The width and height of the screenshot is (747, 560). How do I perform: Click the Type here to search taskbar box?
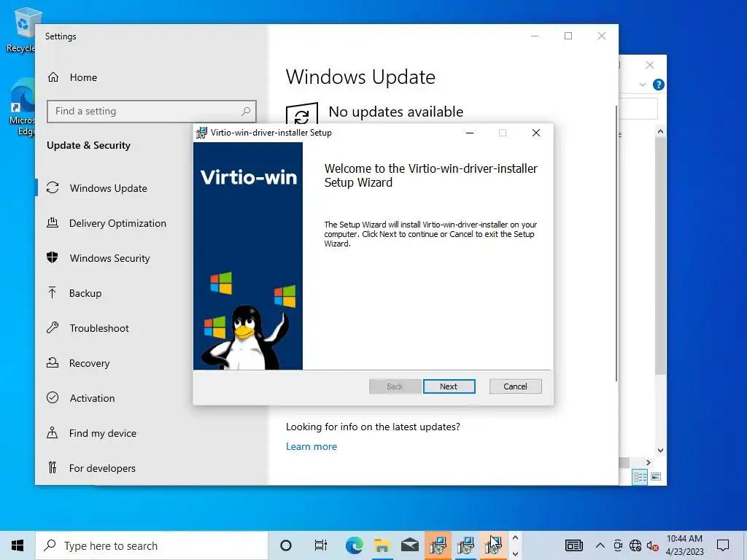[152, 545]
